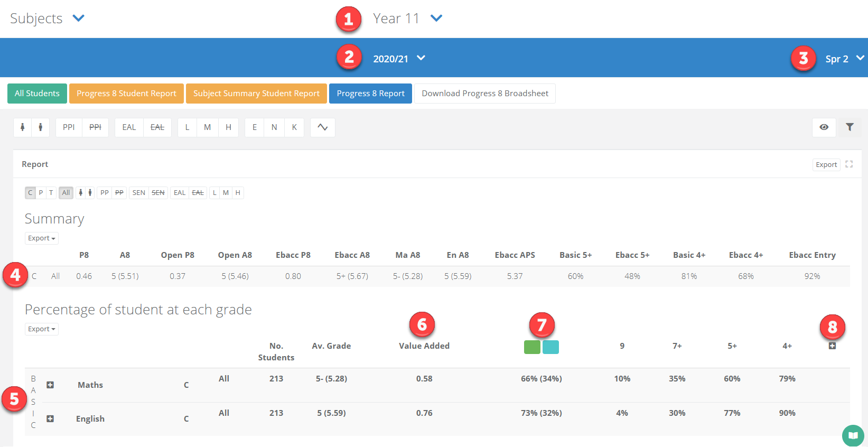This screenshot has width=868, height=447.
Task: Toggle the trend line filter icon
Action: click(322, 127)
